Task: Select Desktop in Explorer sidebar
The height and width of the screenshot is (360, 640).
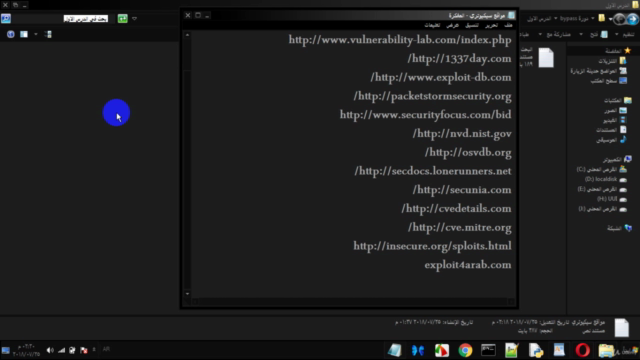Action: click(x=609, y=81)
